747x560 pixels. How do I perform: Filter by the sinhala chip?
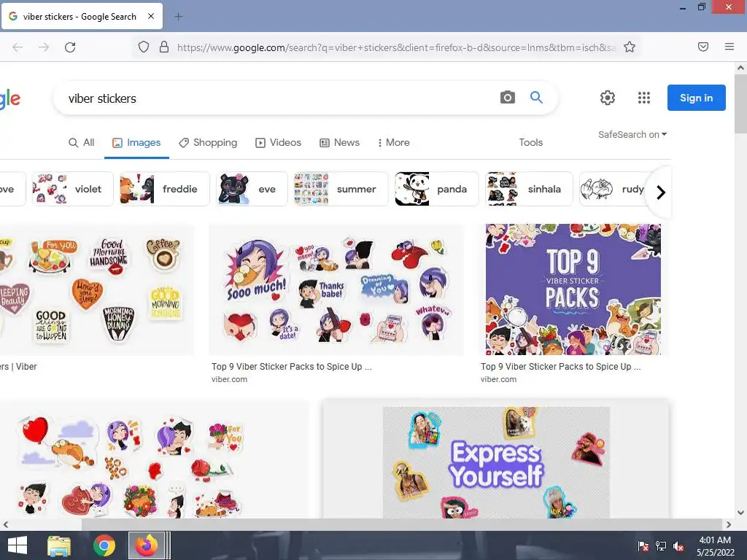pos(530,189)
